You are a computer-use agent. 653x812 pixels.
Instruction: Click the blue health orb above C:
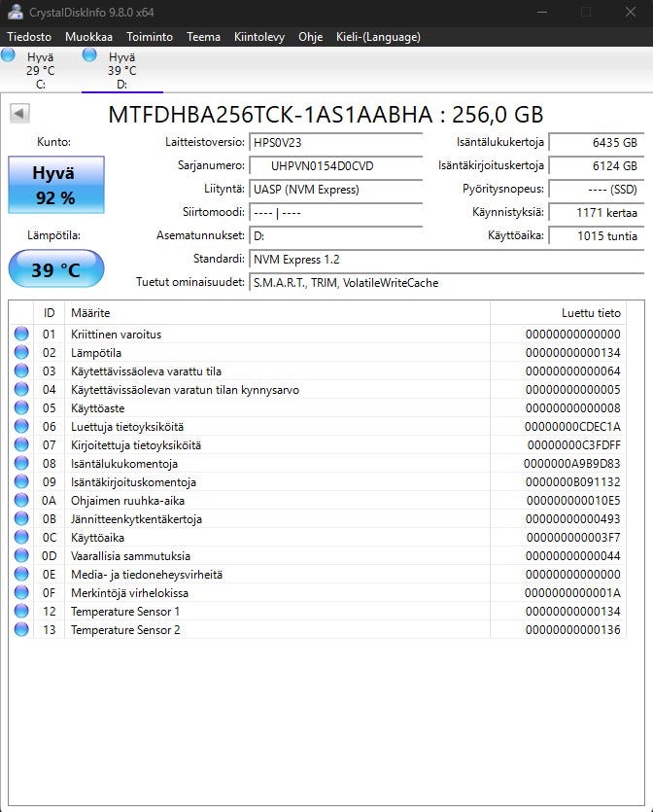tap(8, 54)
